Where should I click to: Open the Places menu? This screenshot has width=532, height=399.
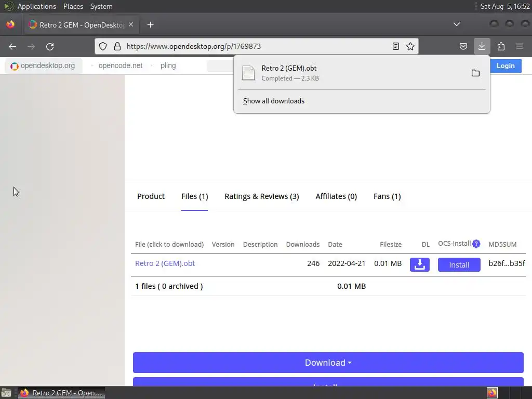73,6
